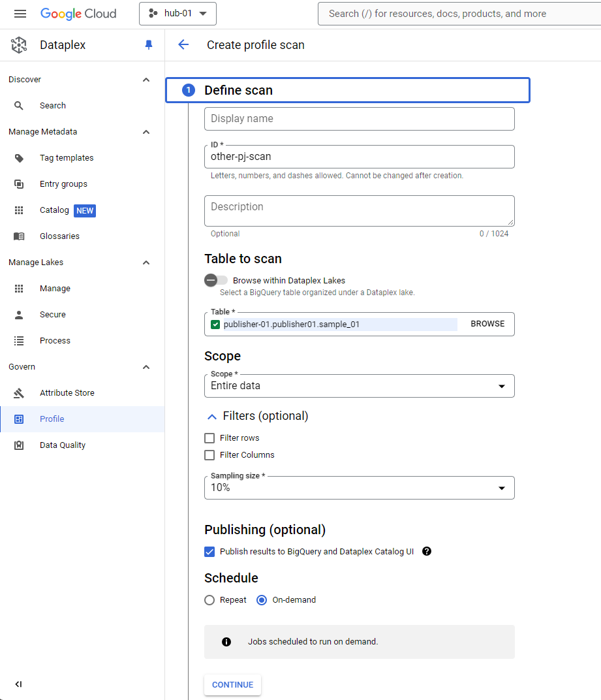Open Process in the sidebar
Viewport: 601px width, 700px height.
pyautogui.click(x=82, y=341)
